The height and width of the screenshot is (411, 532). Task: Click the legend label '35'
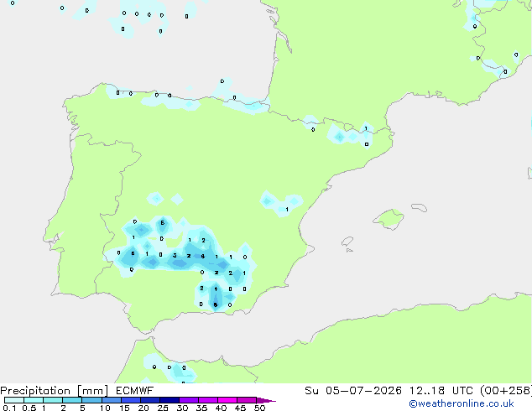click(201, 408)
